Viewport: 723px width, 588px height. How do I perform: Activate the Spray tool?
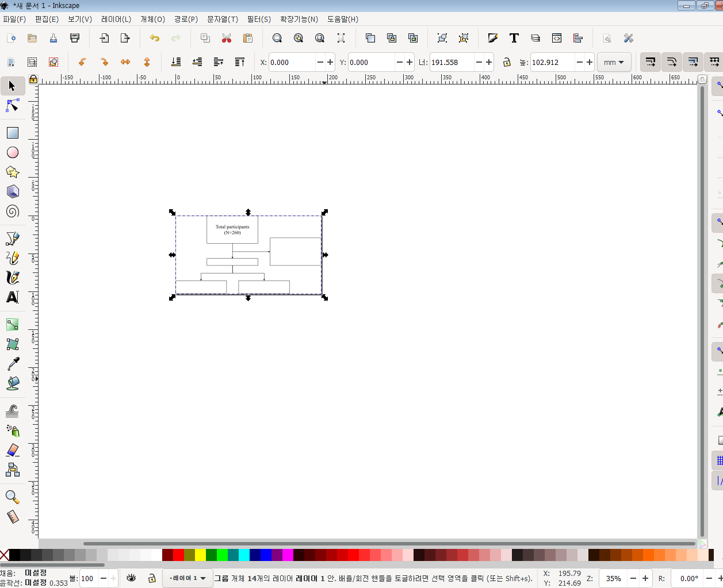coord(12,431)
